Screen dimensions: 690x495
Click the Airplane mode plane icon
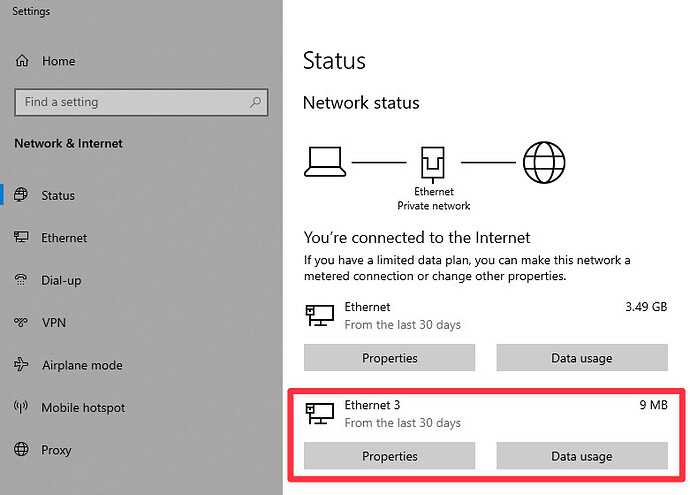pyautogui.click(x=21, y=364)
